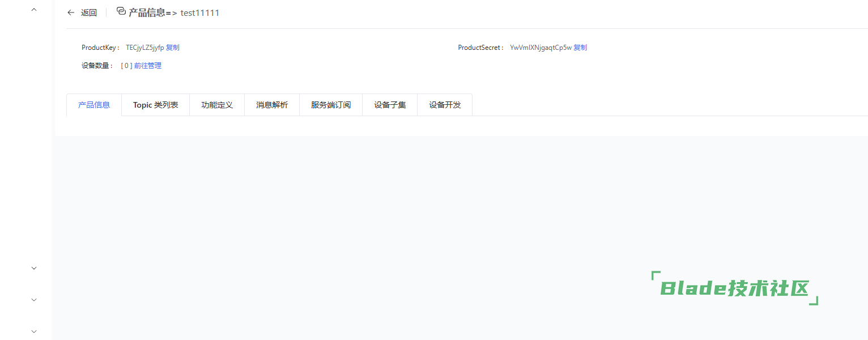
Task: Expand the middle down chevron in the sidebar
Action: coord(34,300)
